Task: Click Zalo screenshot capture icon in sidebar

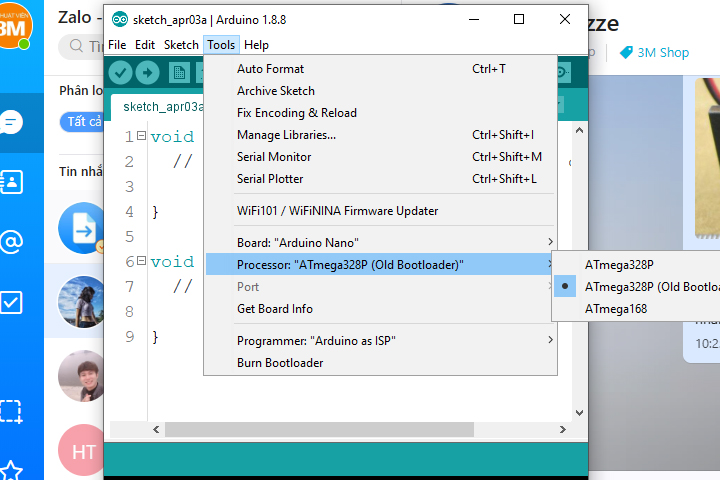Action: pyautogui.click(x=11, y=411)
